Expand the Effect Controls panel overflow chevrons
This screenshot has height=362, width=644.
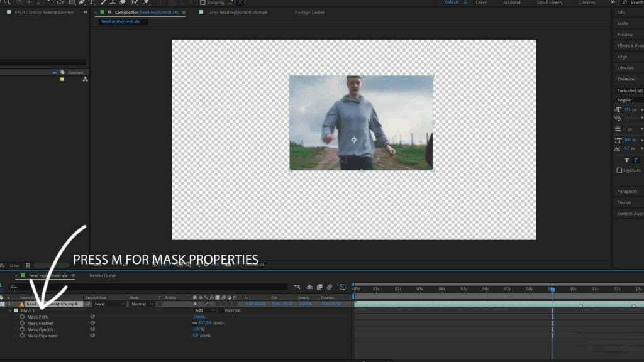(85, 13)
